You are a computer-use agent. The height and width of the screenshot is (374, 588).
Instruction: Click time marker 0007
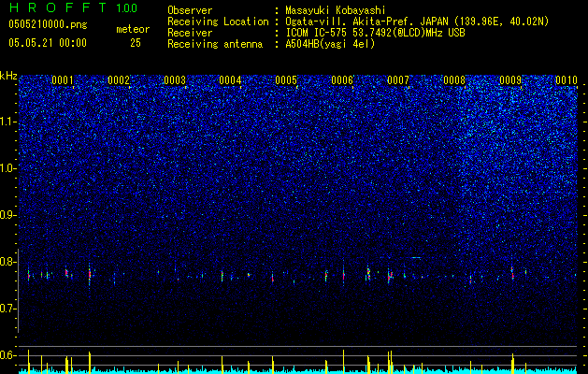tap(398, 80)
